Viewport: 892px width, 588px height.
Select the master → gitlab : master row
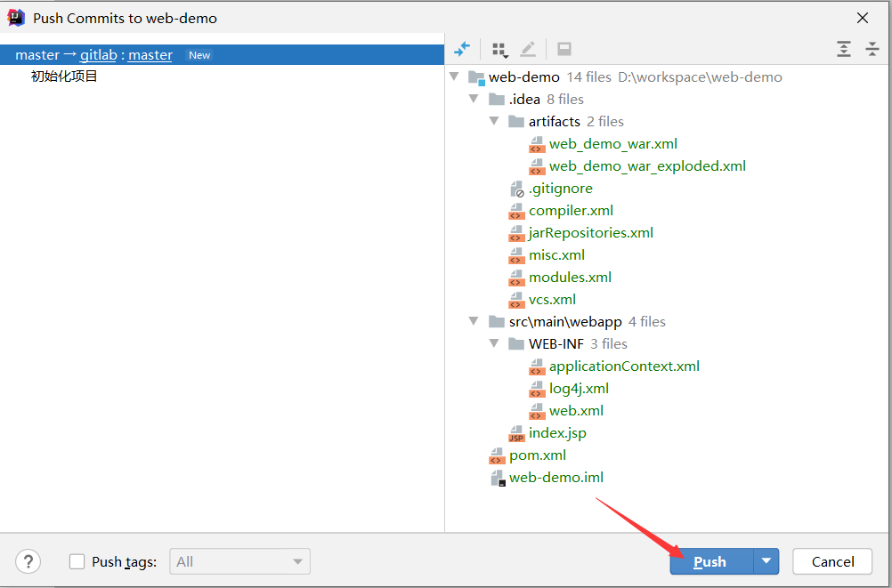pos(222,54)
